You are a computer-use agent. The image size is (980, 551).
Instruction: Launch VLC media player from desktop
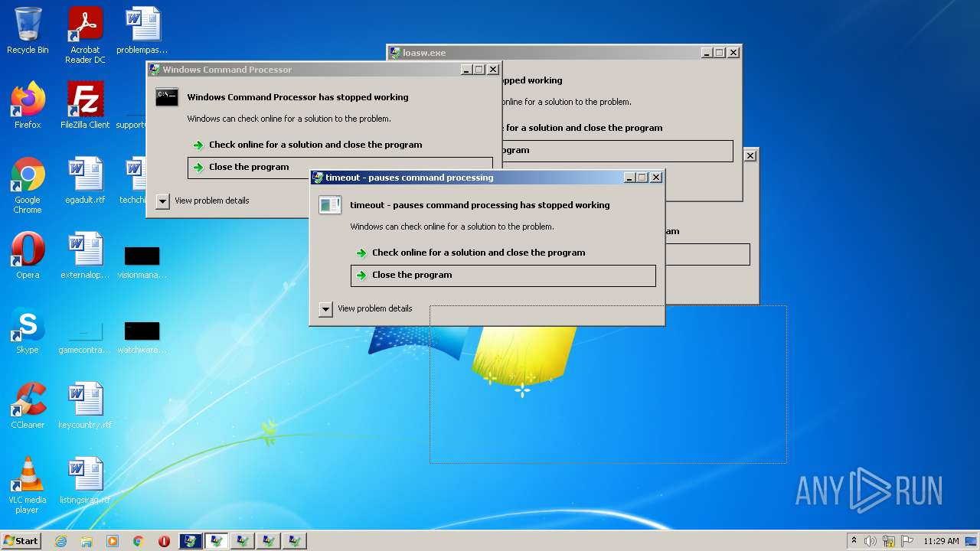pyautogui.click(x=28, y=485)
